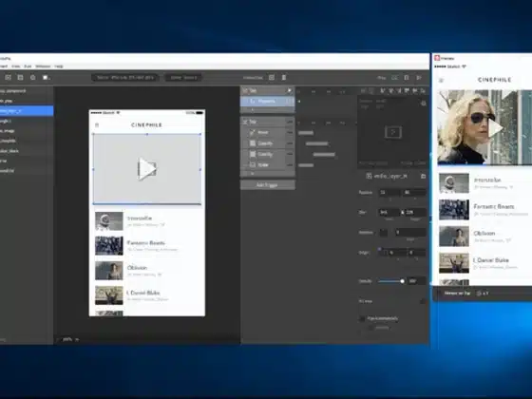Click the add interaction icon beside the Interaction label
The width and height of the screenshot is (532, 399).
point(272,78)
